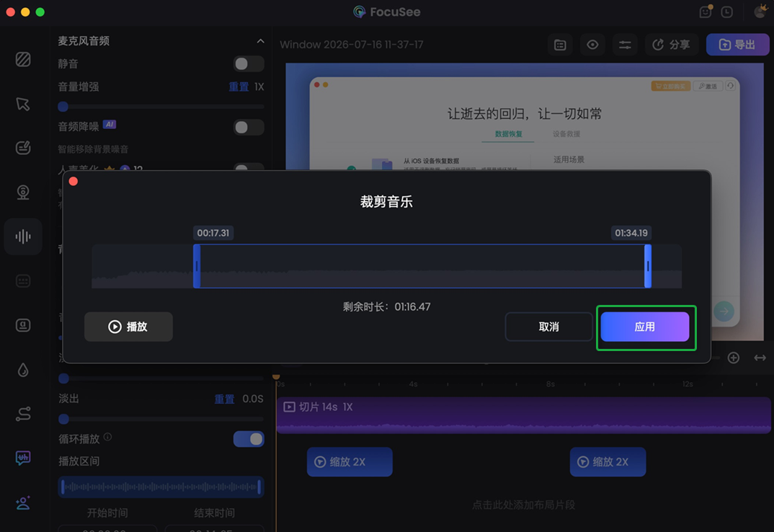Screen dimensions: 774x532
Task: Open the AI voice chat panel in the sidebar
Action: tap(23, 458)
